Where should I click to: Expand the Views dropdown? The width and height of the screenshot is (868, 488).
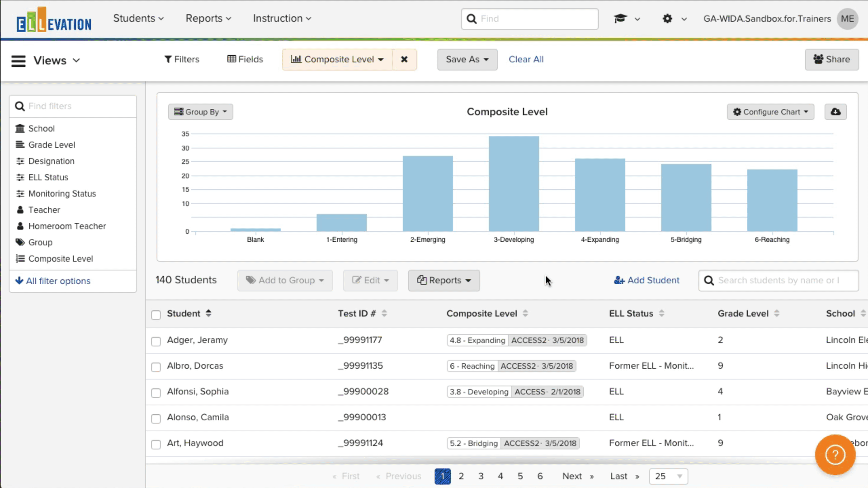click(57, 61)
